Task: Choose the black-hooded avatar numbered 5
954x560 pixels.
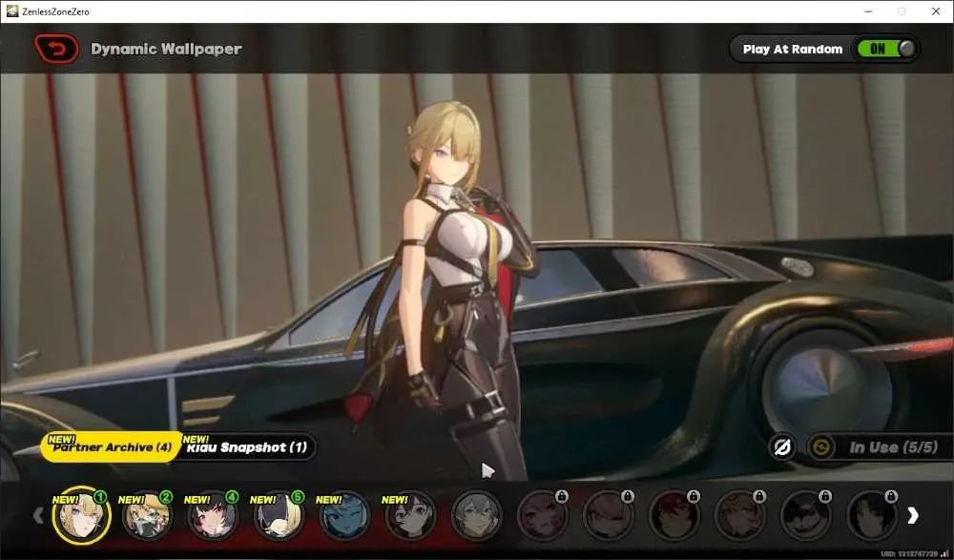Action: pos(279,515)
